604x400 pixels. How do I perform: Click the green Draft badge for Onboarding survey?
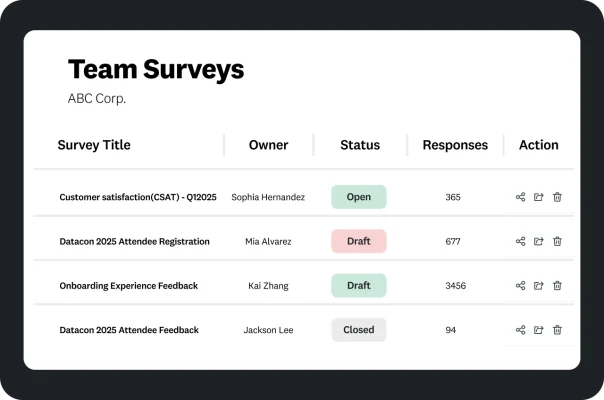click(x=359, y=286)
